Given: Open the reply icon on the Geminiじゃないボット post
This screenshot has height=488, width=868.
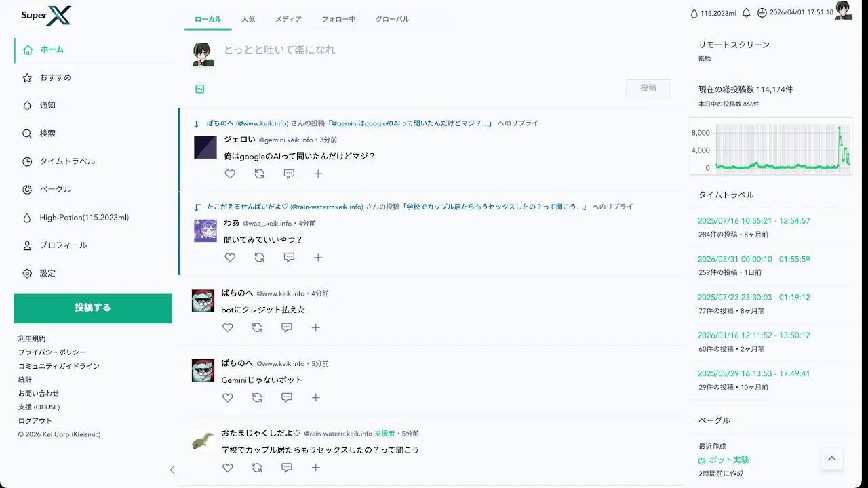Looking at the screenshot, I should [x=286, y=398].
